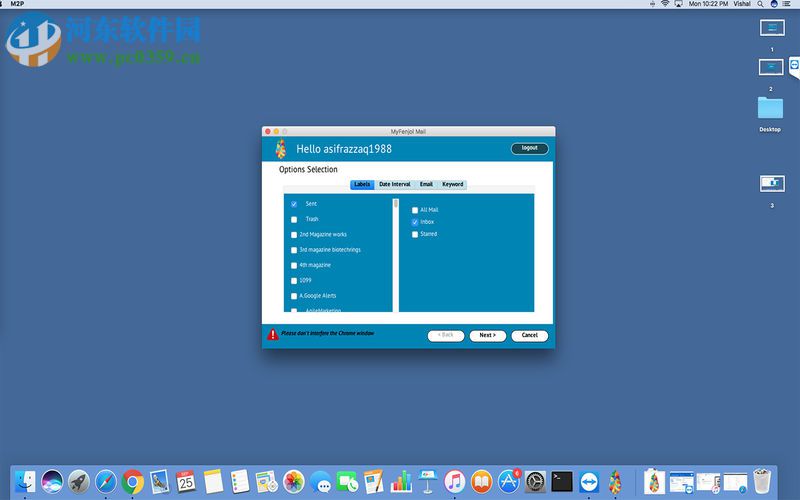This screenshot has width=800, height=500.
Task: Select desktop screenshot thumbnail labeled 2
Action: [771, 67]
